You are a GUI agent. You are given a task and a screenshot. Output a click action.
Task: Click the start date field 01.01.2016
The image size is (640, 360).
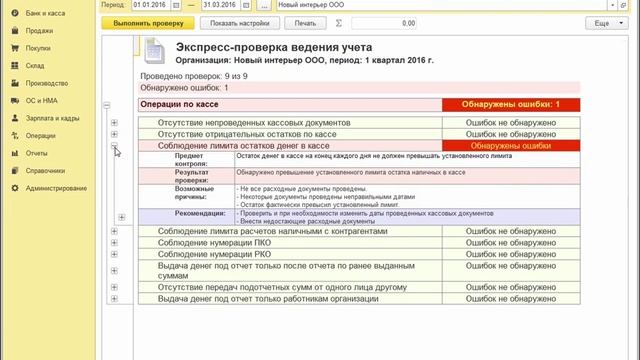(x=151, y=5)
